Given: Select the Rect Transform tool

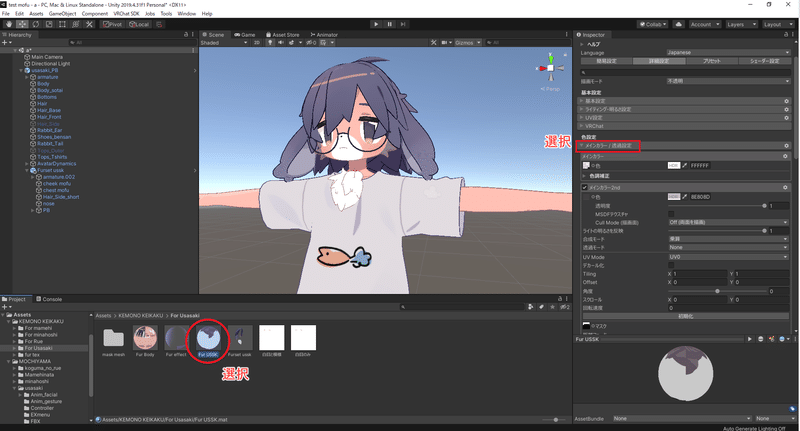Looking at the screenshot, I should coord(62,24).
